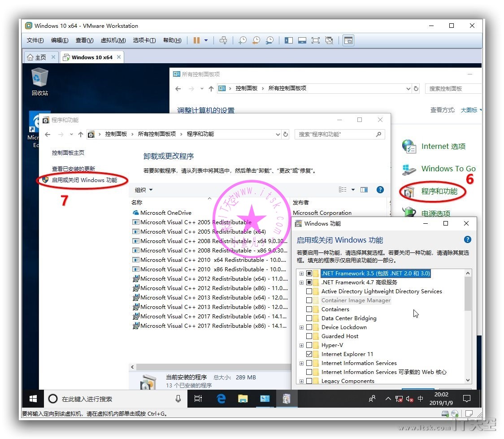Viewport: 504px width, 439px height.
Task: Enter VMware full screen mode
Action: pos(316,40)
